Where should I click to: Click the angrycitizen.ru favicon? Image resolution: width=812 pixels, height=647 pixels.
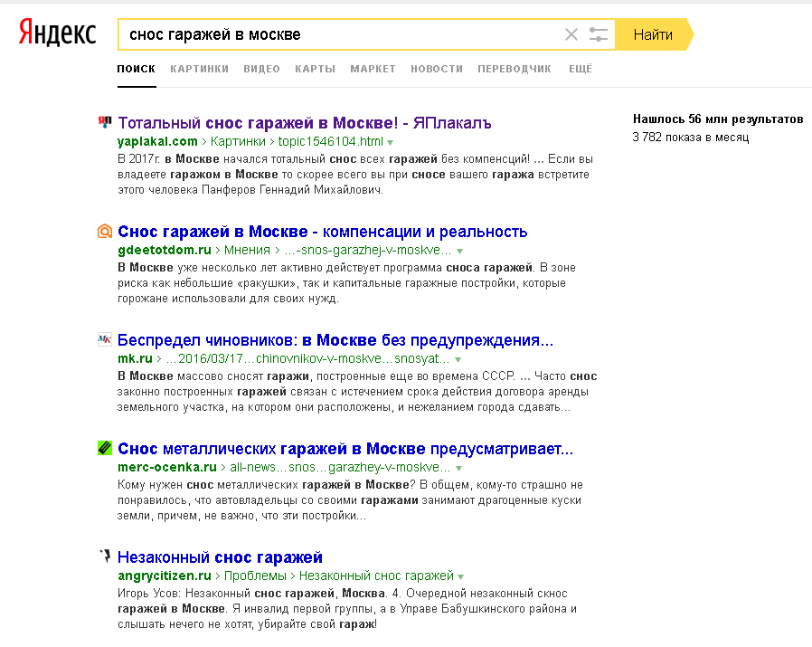tap(105, 557)
